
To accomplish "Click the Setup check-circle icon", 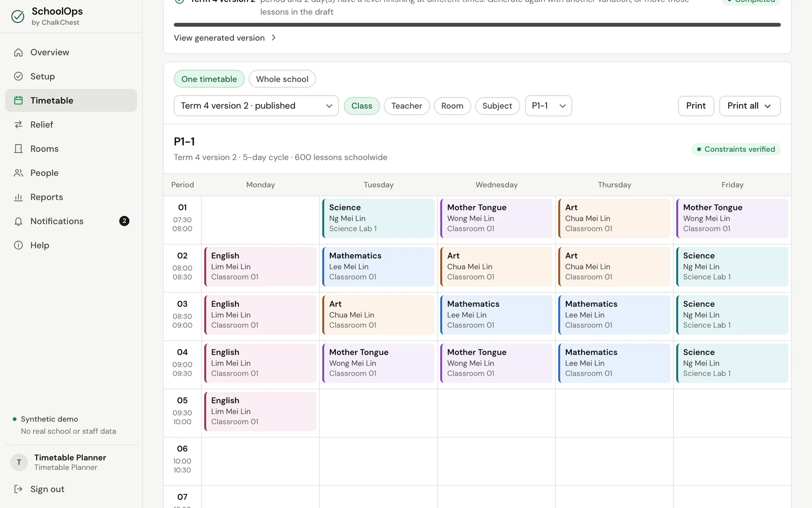I will (18, 76).
